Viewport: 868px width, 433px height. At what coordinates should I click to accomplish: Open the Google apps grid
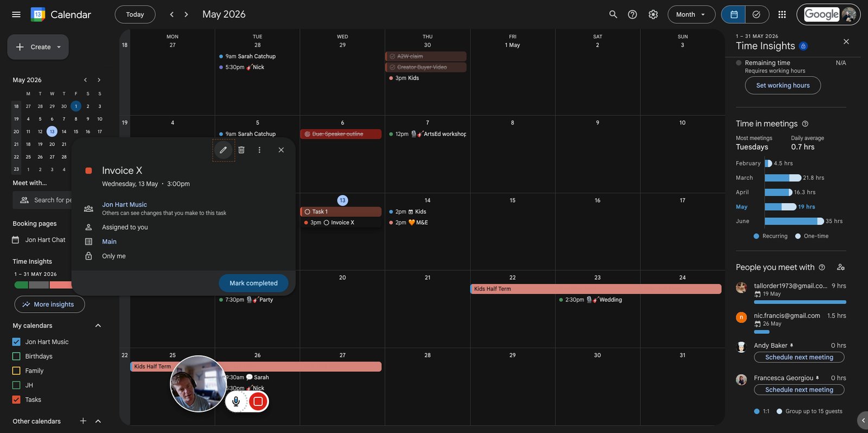click(x=782, y=15)
